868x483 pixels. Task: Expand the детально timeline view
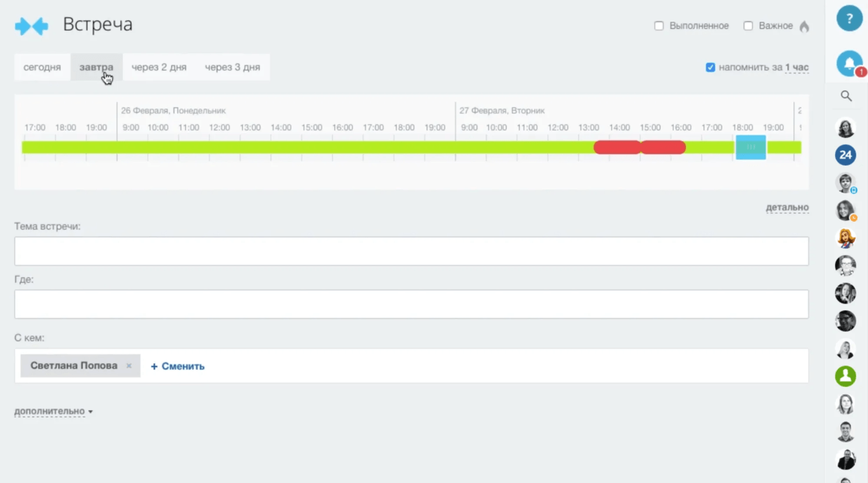click(787, 208)
